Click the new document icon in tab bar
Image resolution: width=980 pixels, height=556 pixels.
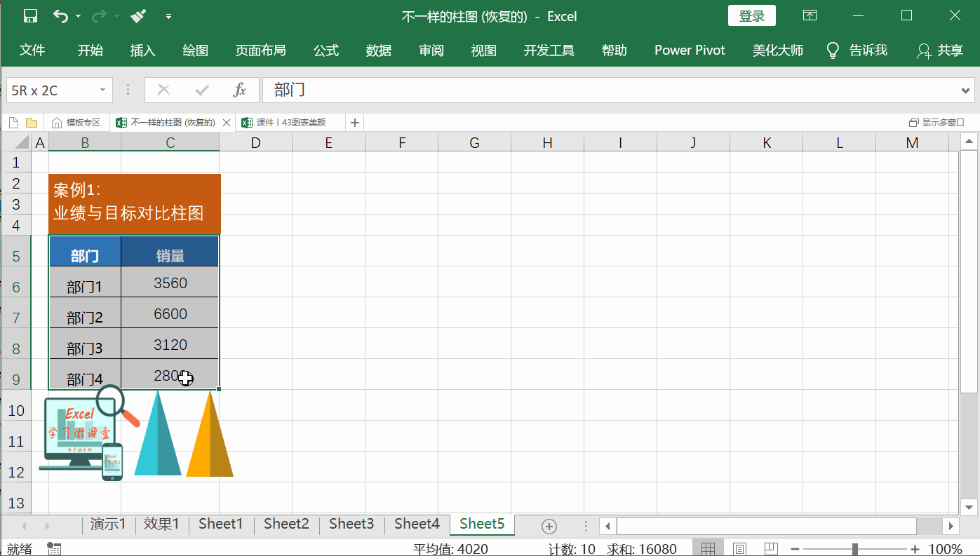point(13,123)
